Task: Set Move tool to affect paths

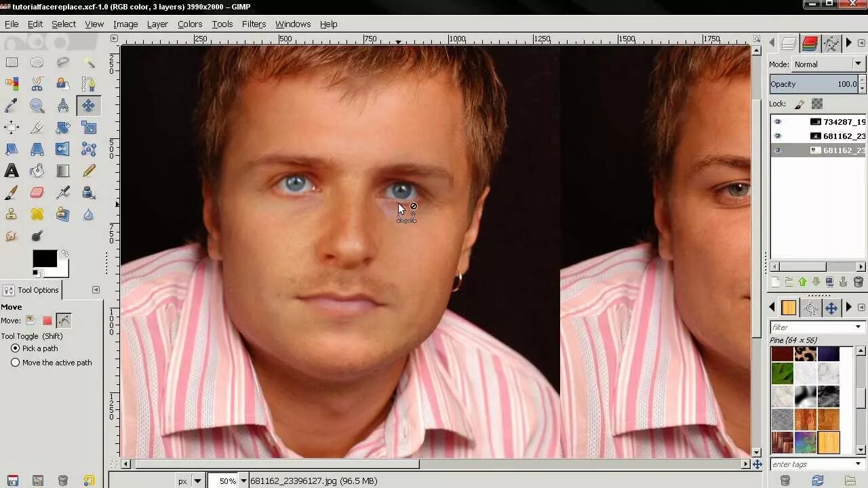Action: pos(64,321)
